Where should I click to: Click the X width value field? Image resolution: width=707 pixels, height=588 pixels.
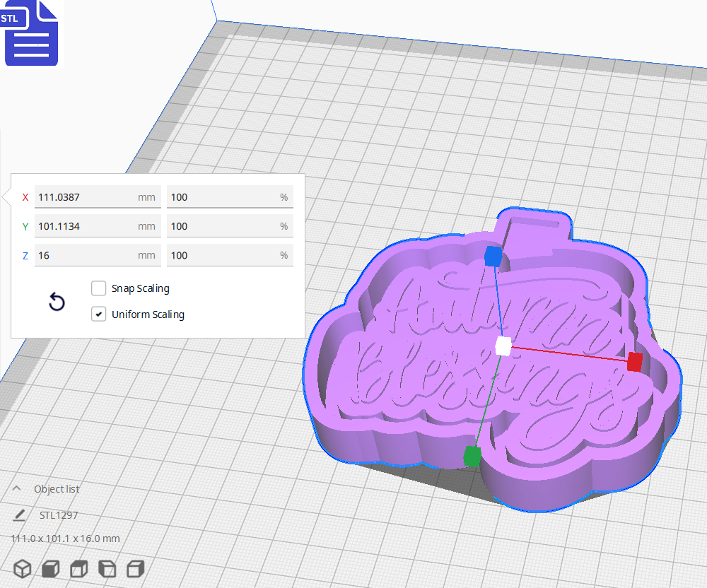click(x=98, y=197)
